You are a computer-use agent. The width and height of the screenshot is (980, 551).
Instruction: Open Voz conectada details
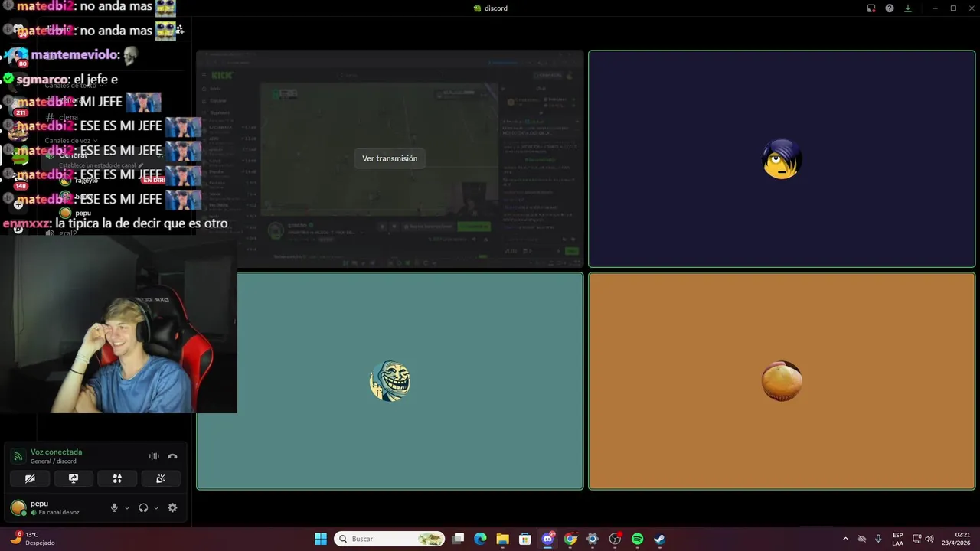(x=56, y=452)
